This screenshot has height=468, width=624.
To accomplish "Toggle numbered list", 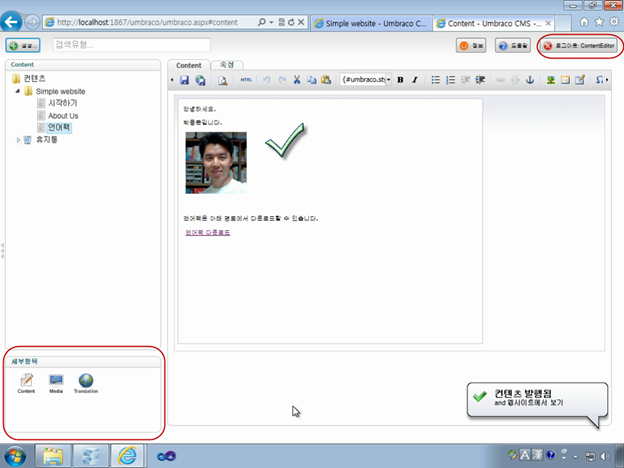I will [x=450, y=80].
